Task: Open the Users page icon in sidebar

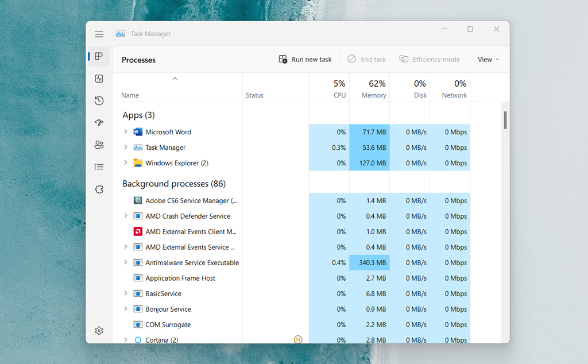Action: point(99,145)
